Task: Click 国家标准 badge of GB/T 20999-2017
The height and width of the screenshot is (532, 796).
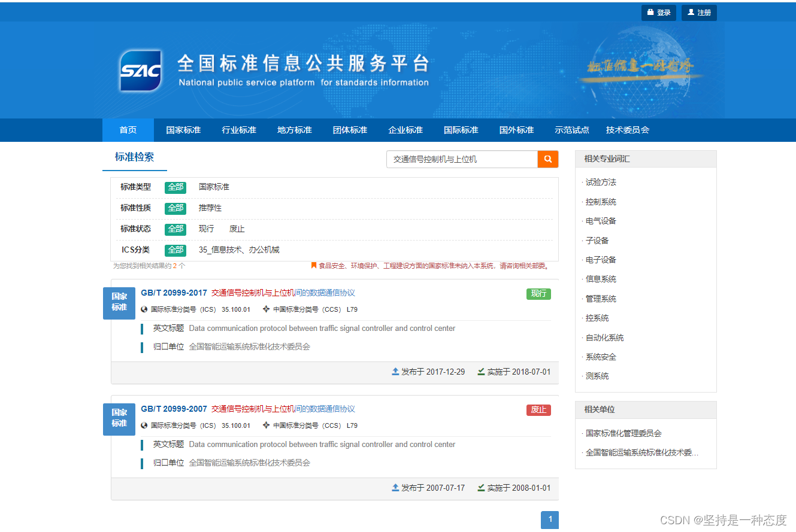Action: (119, 303)
